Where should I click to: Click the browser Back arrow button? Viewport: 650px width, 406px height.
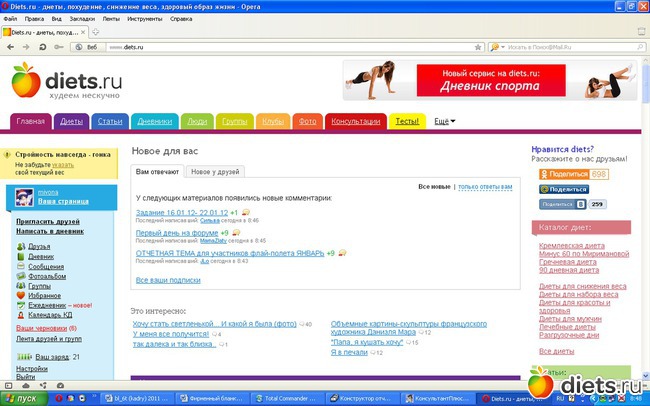pyautogui.click(x=9, y=46)
